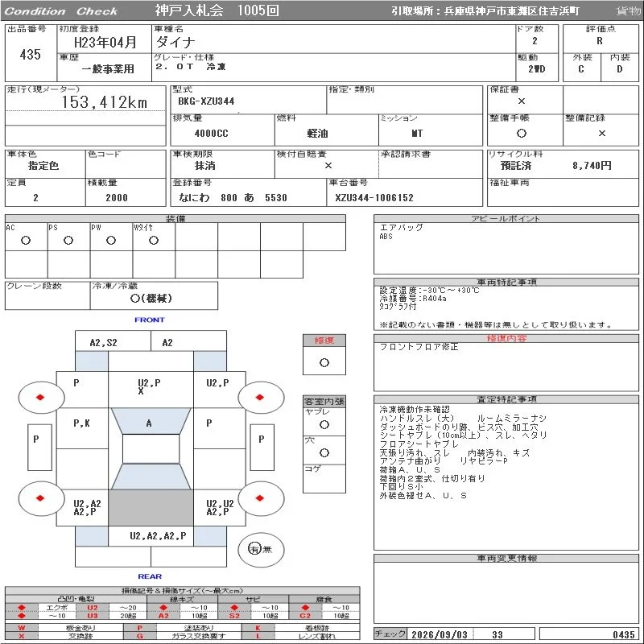Click the model code BKG-XZU344
The height and width of the screenshot is (644, 644).
206,101
